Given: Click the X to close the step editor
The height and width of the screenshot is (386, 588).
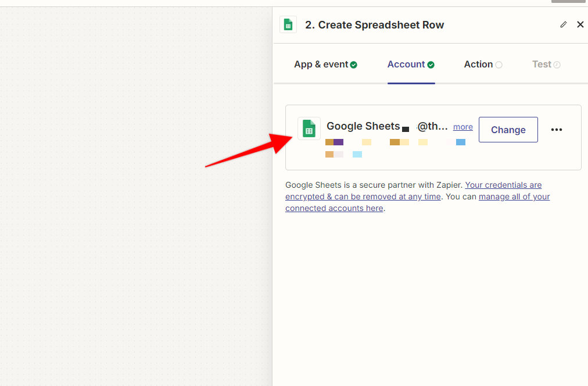Looking at the screenshot, I should tap(580, 24).
